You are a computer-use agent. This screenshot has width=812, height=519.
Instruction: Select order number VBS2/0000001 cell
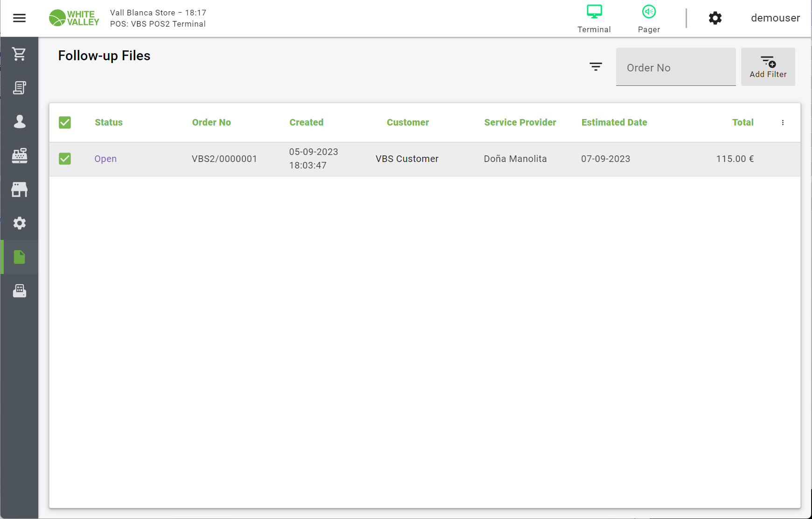(224, 159)
